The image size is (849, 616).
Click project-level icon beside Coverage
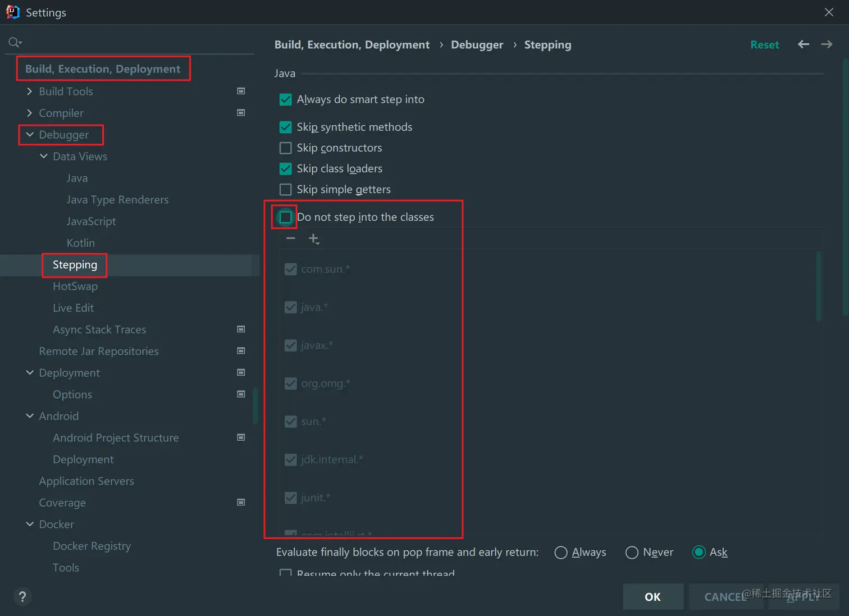[x=241, y=503]
